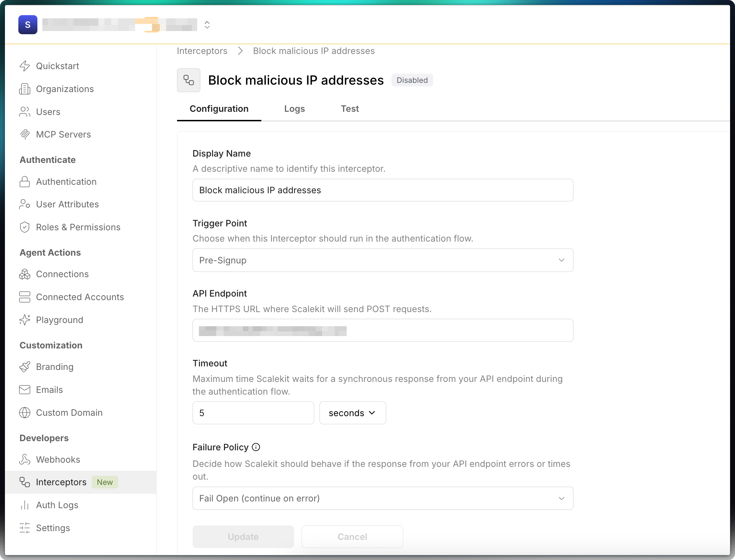Select the Playground sparkle icon

point(25,320)
